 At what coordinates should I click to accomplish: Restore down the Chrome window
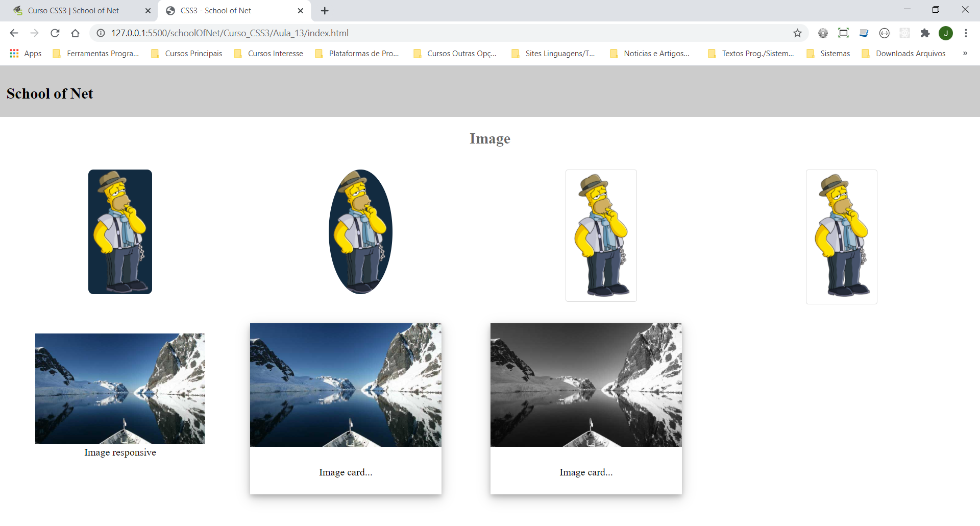point(936,9)
